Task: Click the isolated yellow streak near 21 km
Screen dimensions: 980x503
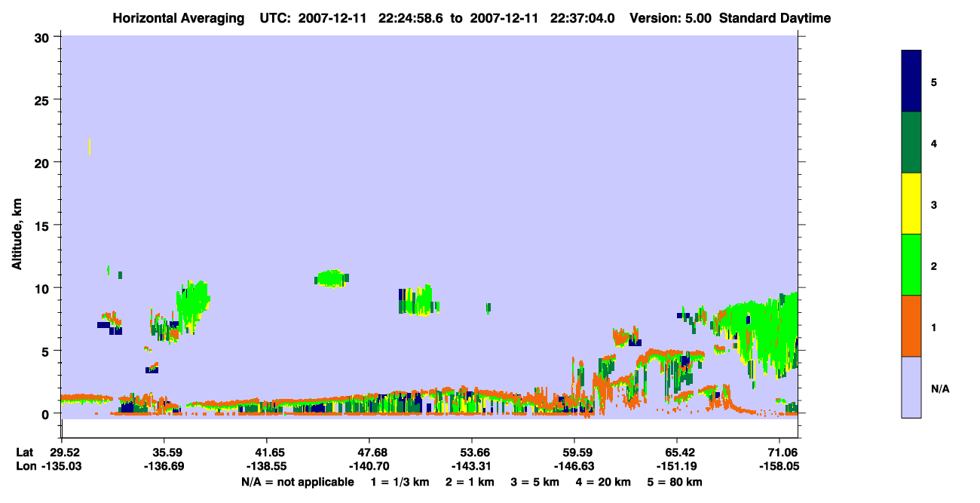Action: point(89,146)
